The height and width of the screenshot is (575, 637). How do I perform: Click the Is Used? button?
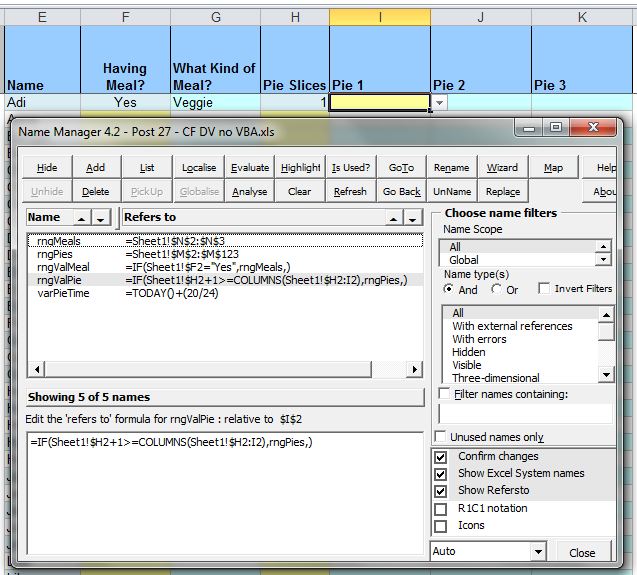coord(351,167)
